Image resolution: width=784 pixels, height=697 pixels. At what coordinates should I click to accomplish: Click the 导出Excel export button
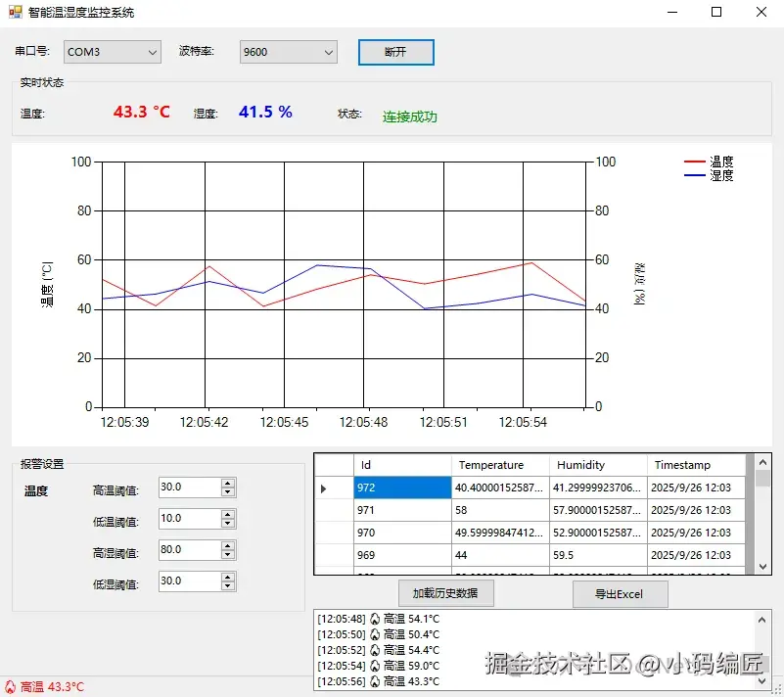tap(620, 593)
